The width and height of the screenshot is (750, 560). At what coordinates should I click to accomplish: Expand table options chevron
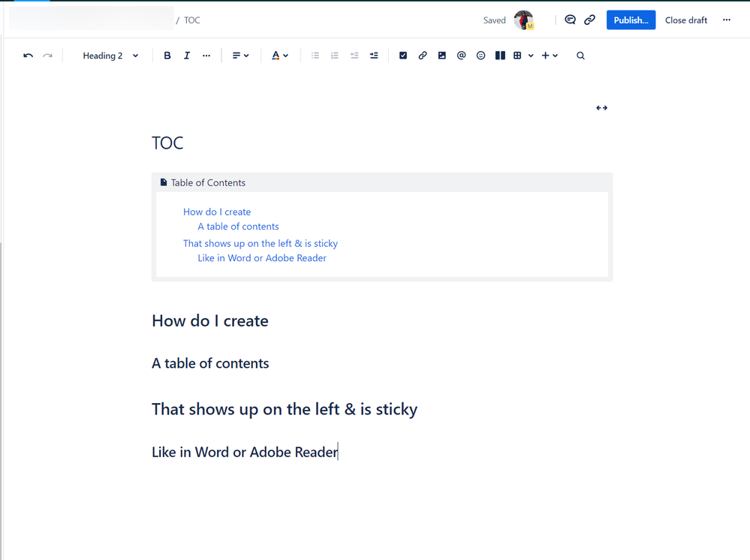531,56
